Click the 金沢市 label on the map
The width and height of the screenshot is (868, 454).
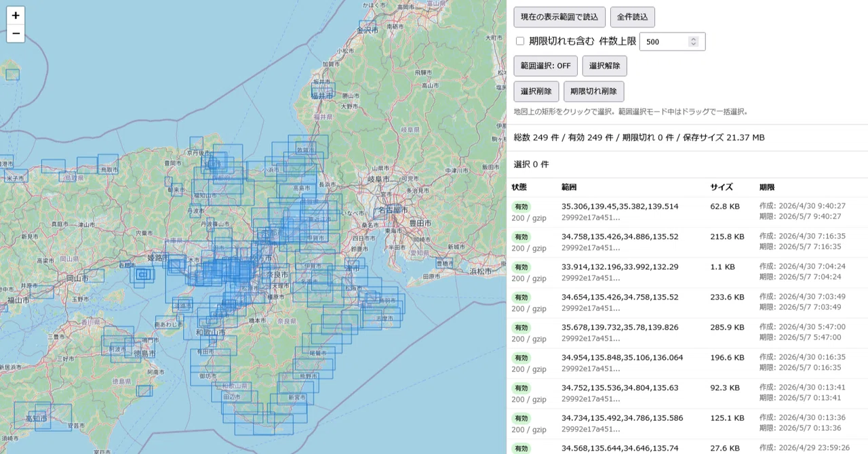(x=367, y=30)
